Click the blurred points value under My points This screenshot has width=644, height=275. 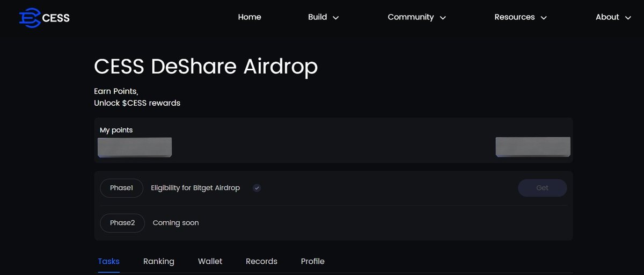[x=135, y=147]
